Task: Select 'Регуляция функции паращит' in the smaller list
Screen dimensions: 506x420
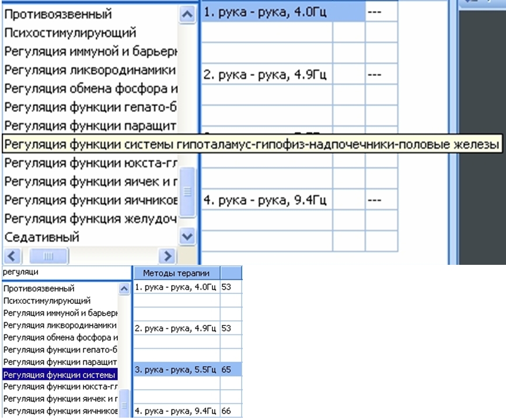Action: click(60, 362)
